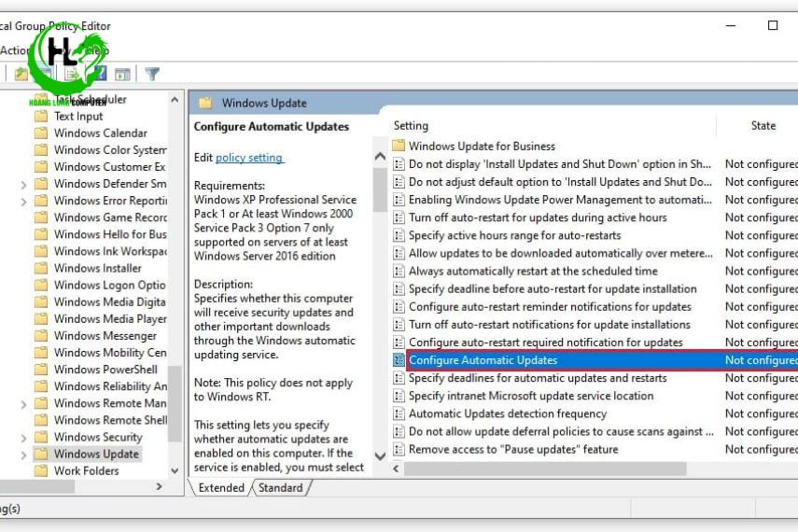Click the description pane scroll down arrow
The height and width of the screenshot is (532, 798).
coord(380,455)
